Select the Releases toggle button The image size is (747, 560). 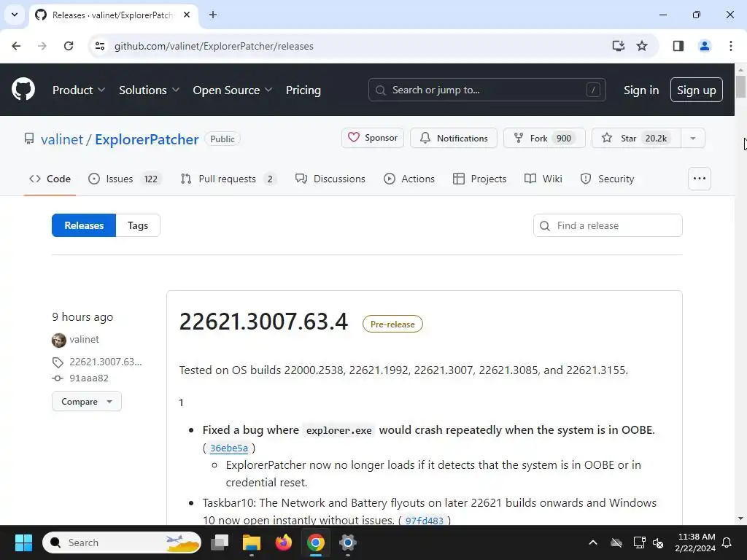click(84, 225)
